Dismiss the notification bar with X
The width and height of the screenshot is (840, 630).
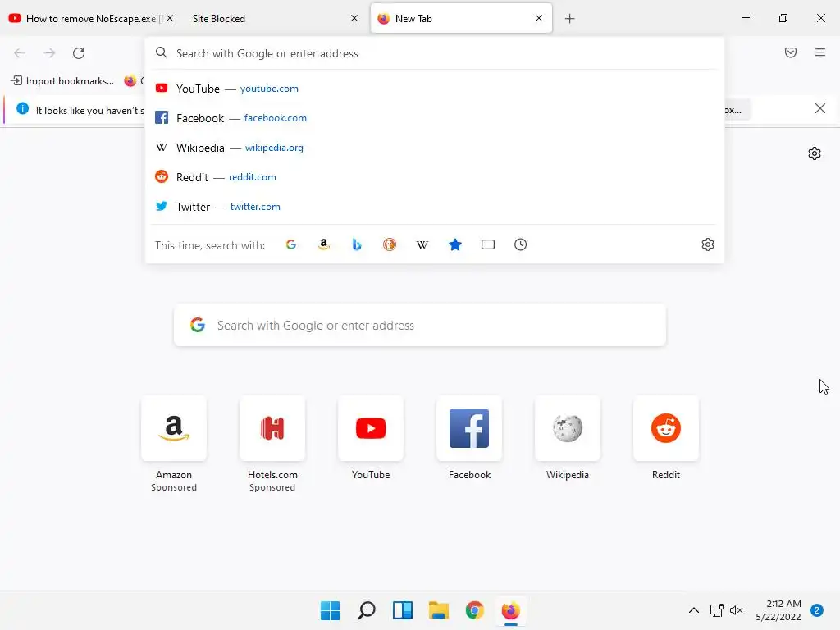820,109
